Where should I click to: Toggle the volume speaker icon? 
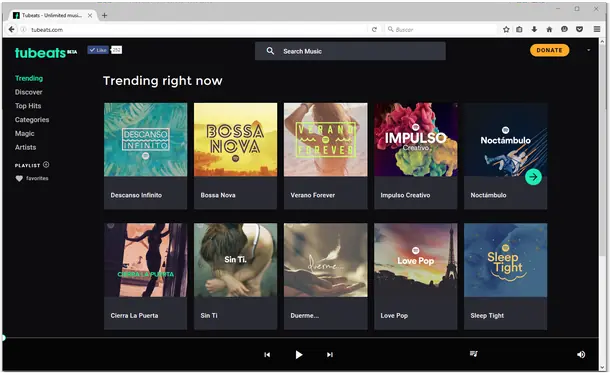(581, 354)
